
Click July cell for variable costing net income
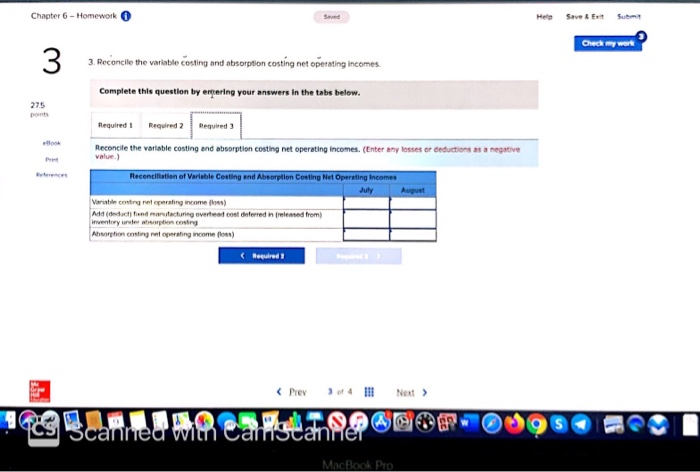367,203
